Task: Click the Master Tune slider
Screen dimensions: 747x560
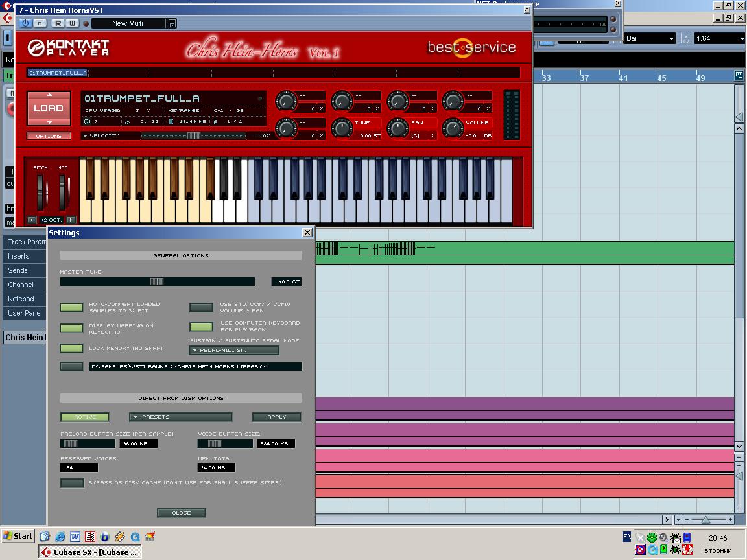Action: click(157, 281)
